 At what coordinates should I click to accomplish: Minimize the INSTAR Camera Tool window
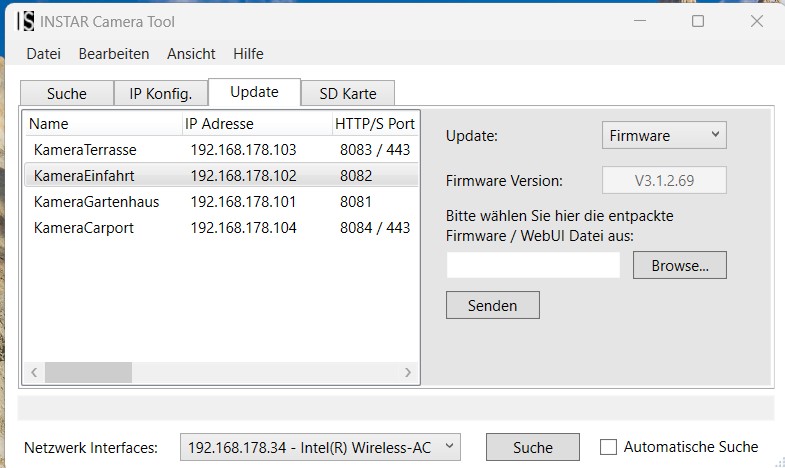click(640, 21)
